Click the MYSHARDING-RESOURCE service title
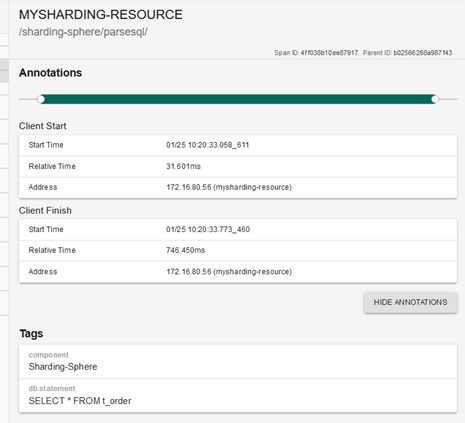The height and width of the screenshot is (423, 465). pyautogui.click(x=101, y=15)
